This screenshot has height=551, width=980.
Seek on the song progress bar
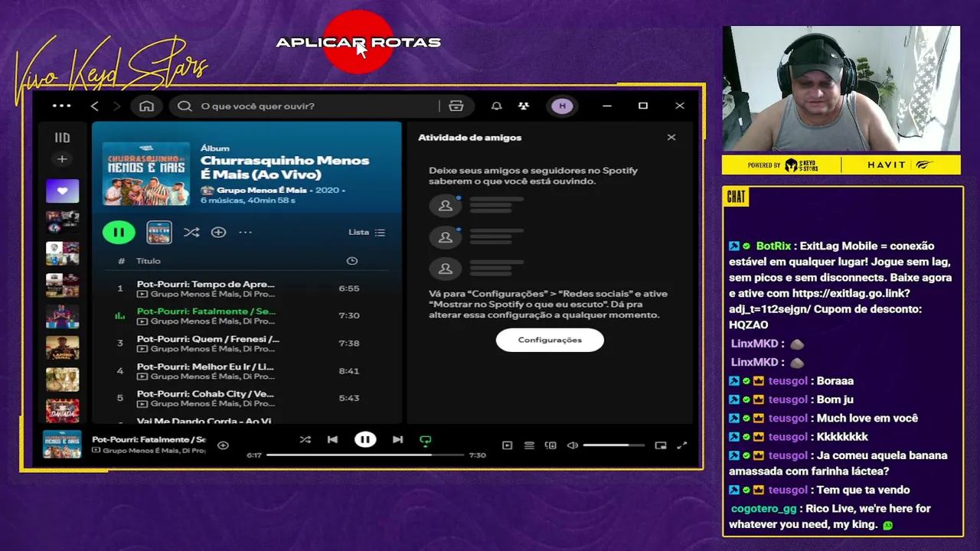click(365, 455)
